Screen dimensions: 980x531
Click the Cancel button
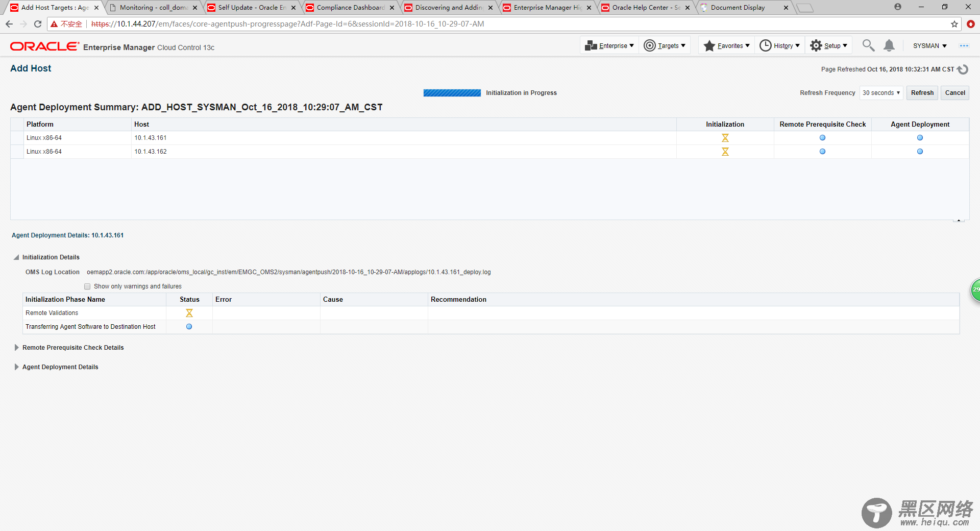[x=955, y=92]
